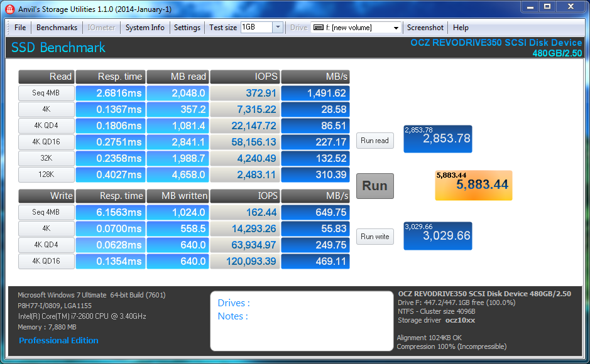590x364 pixels.
Task: Click the Anvil app icon in title bar
Action: coord(11,9)
